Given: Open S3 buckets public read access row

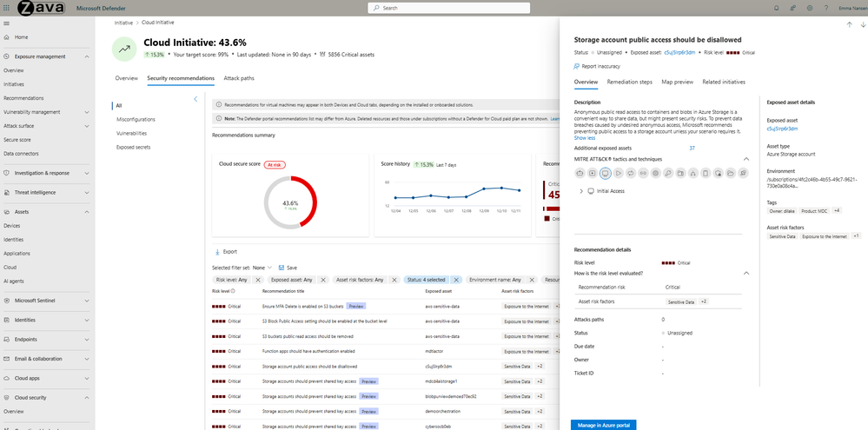Looking at the screenshot, I should tap(308, 336).
